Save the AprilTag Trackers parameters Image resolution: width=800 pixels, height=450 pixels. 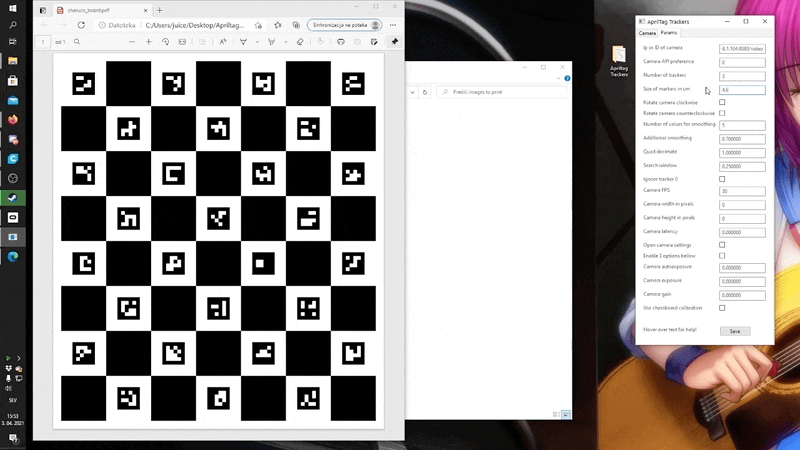pyautogui.click(x=735, y=331)
